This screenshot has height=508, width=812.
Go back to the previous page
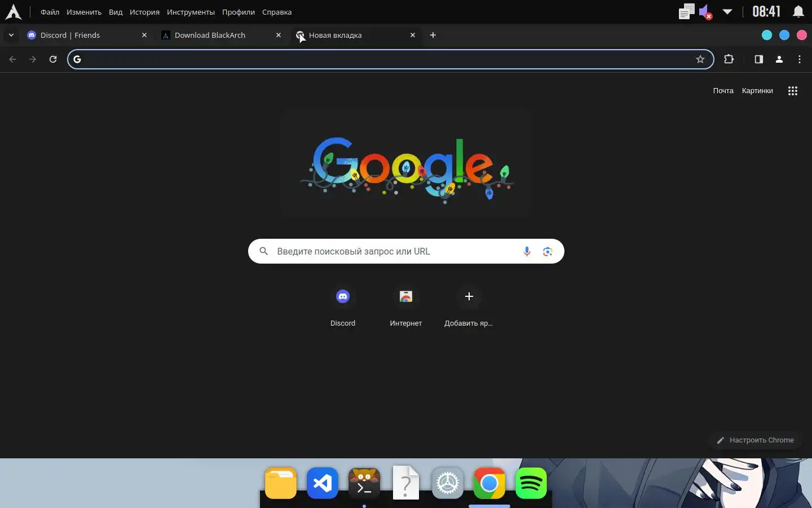point(12,59)
